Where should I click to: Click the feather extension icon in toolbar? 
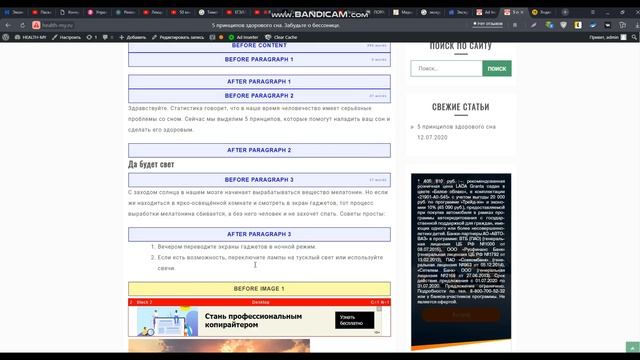[533, 25]
